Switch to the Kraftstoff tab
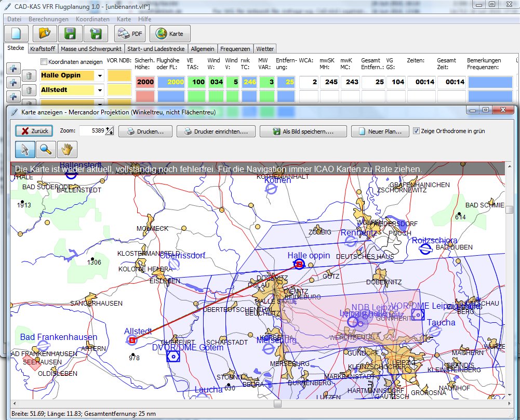 pyautogui.click(x=43, y=49)
